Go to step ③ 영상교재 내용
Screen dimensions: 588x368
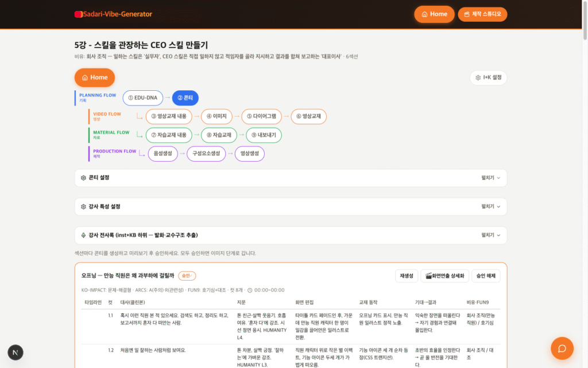point(169,116)
